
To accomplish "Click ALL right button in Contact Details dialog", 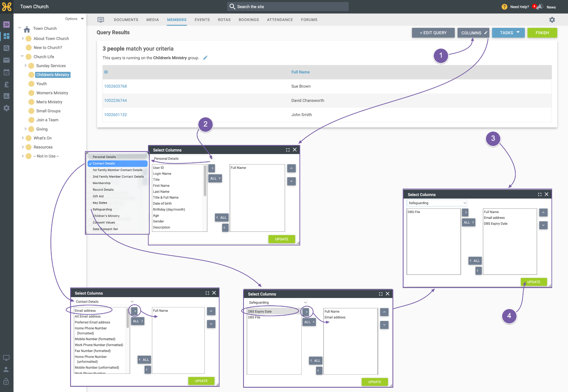I will [x=138, y=321].
